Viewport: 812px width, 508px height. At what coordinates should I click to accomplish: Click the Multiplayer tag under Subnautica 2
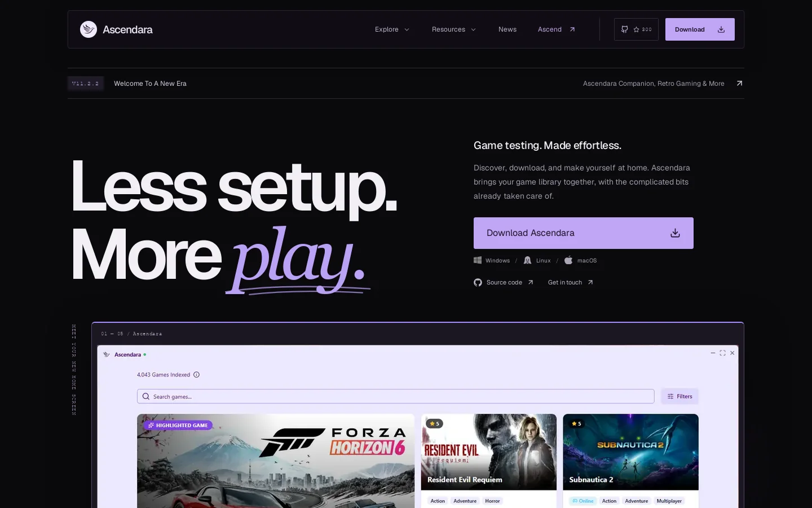(669, 501)
